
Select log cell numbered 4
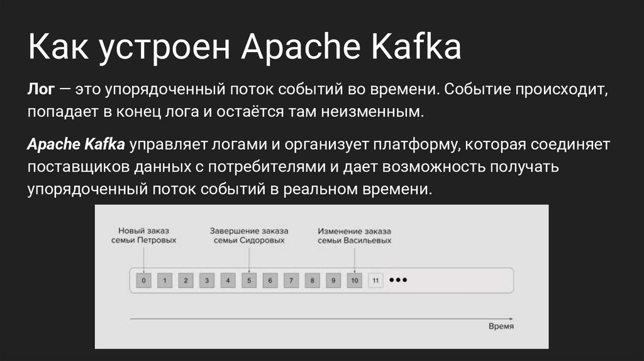coord(228,280)
